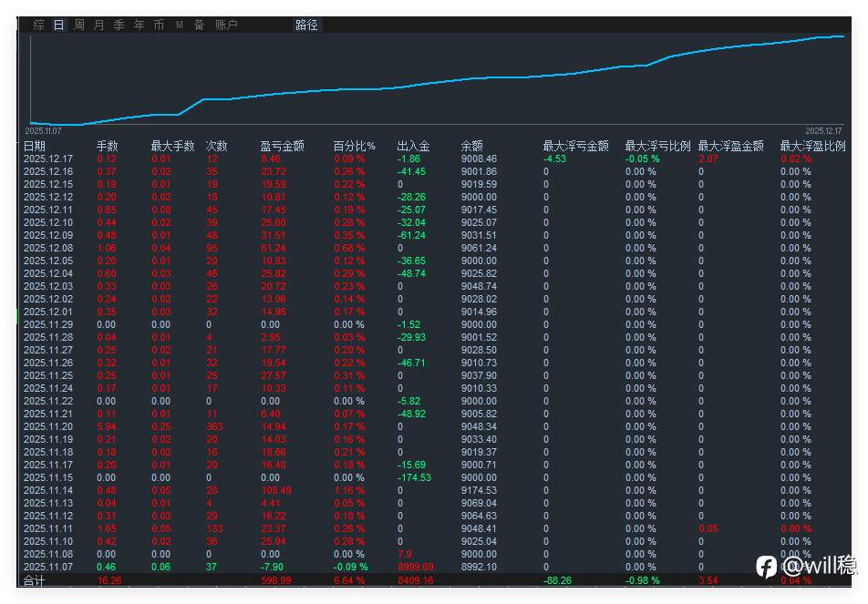Click the percentage value 1.16 %
The width and height of the screenshot is (868, 604).
pos(349,491)
